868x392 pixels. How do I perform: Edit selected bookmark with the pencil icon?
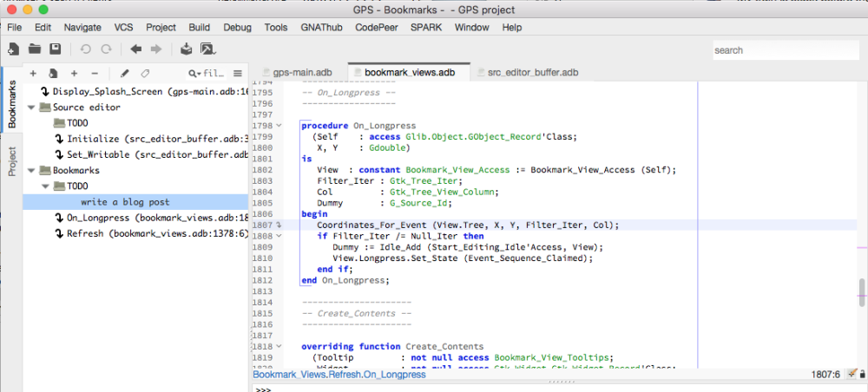click(x=125, y=74)
